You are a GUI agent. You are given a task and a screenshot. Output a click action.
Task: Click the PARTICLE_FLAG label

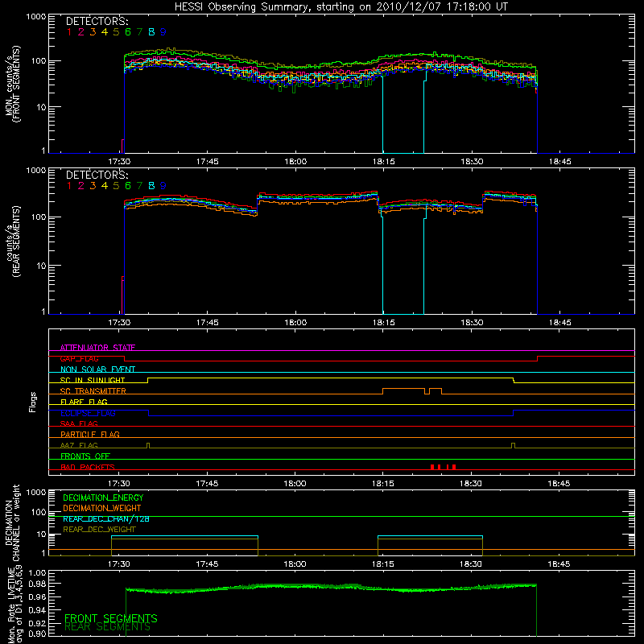90,434
